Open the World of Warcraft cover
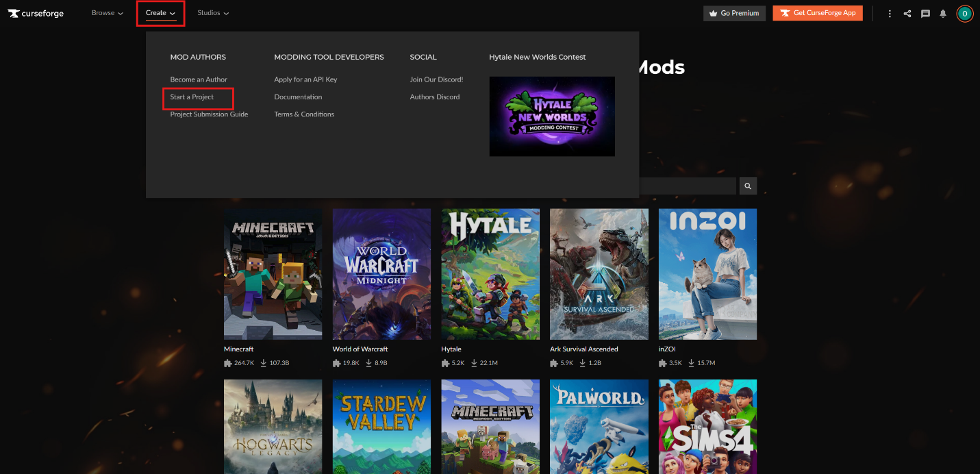Image resolution: width=980 pixels, height=474 pixels. (381, 274)
